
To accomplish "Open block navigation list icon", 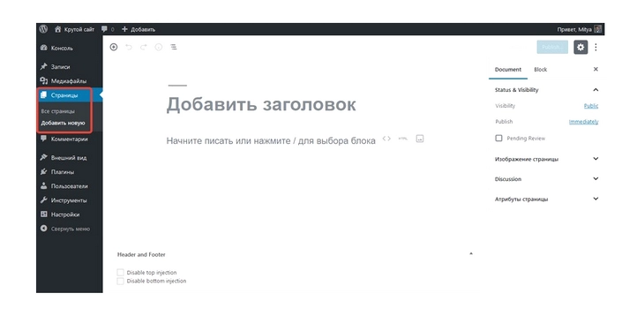I will (174, 48).
